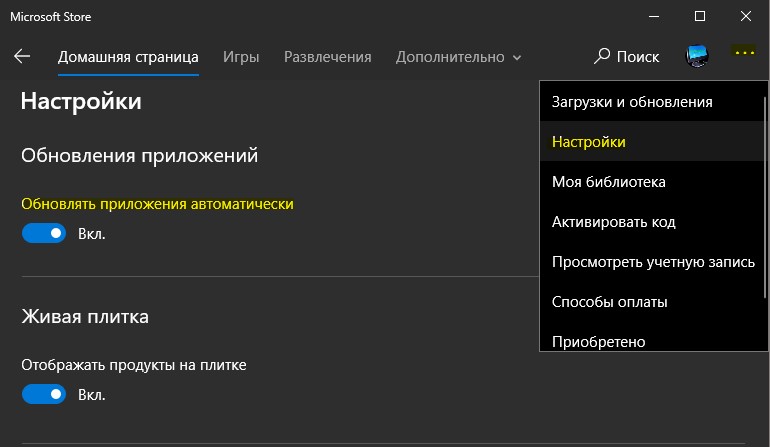Select Загрузки и обновления from menu
This screenshot has height=447, width=770.
(x=652, y=102)
